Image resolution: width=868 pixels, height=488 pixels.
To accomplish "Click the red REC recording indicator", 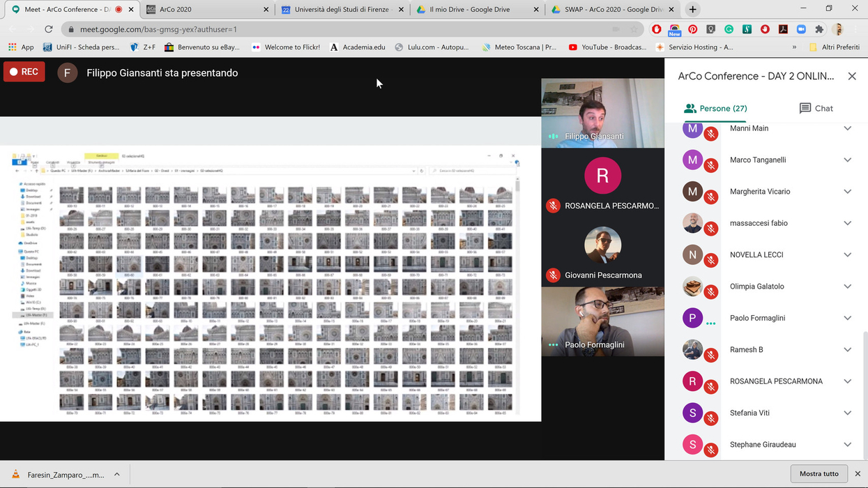I will [24, 72].
